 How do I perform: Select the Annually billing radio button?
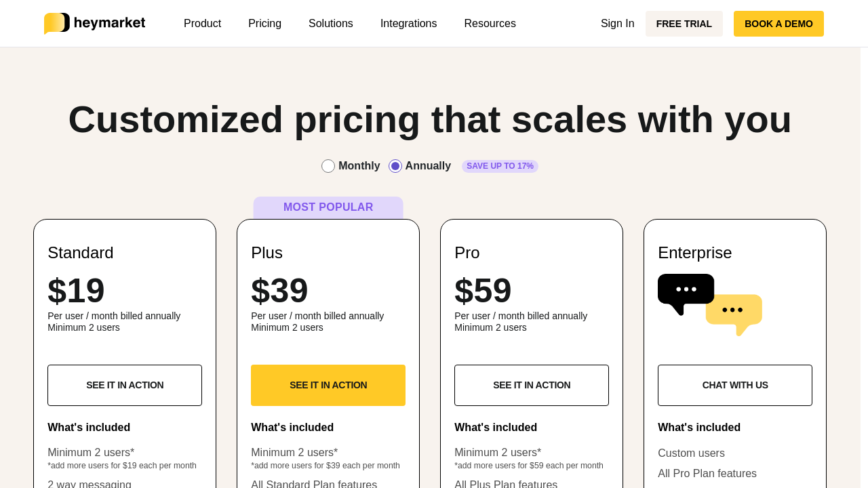pos(395,166)
